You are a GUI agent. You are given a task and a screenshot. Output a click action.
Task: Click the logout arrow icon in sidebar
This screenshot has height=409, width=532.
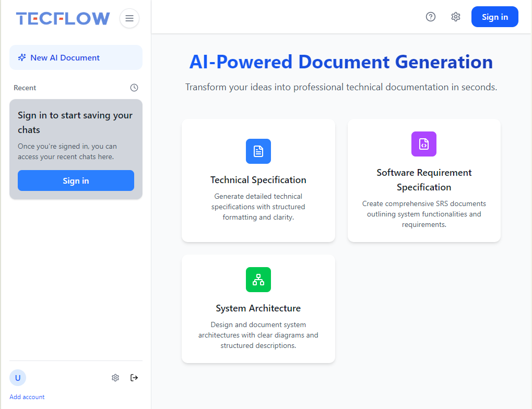(x=134, y=378)
